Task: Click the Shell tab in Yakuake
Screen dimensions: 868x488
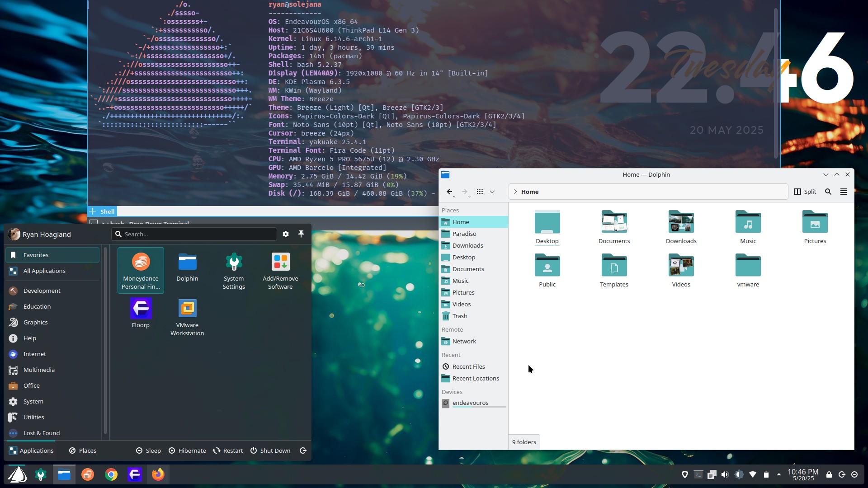Action: pyautogui.click(x=107, y=211)
